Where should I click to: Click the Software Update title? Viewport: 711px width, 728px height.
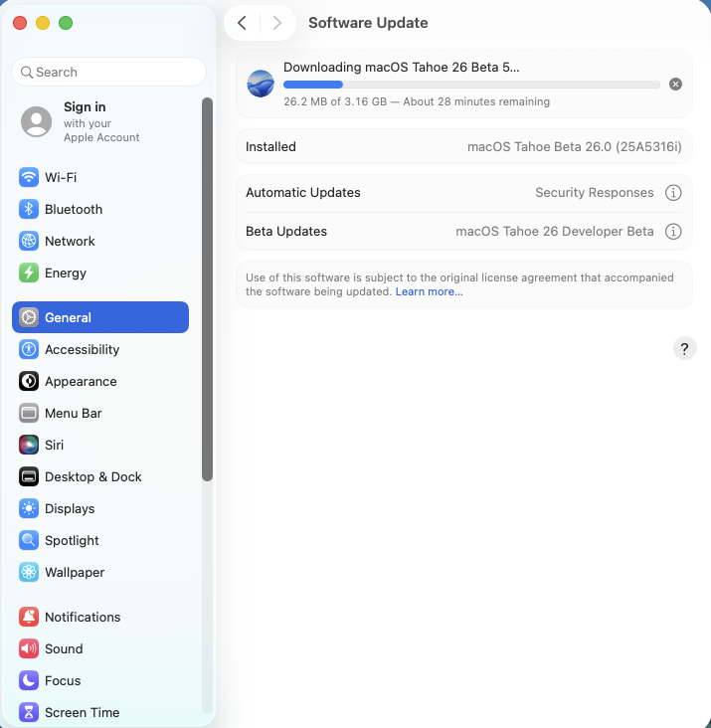368,23
